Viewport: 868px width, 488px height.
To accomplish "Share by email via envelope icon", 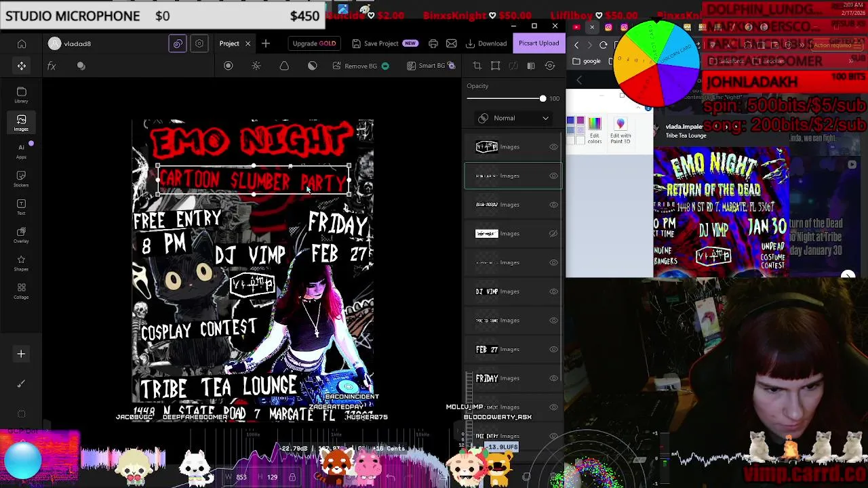I will [x=452, y=43].
